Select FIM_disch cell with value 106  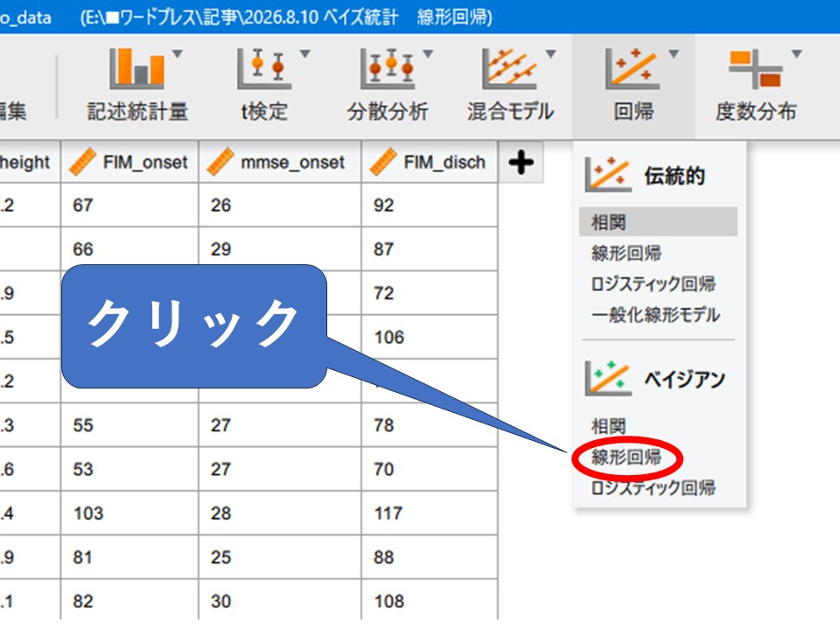(430, 337)
